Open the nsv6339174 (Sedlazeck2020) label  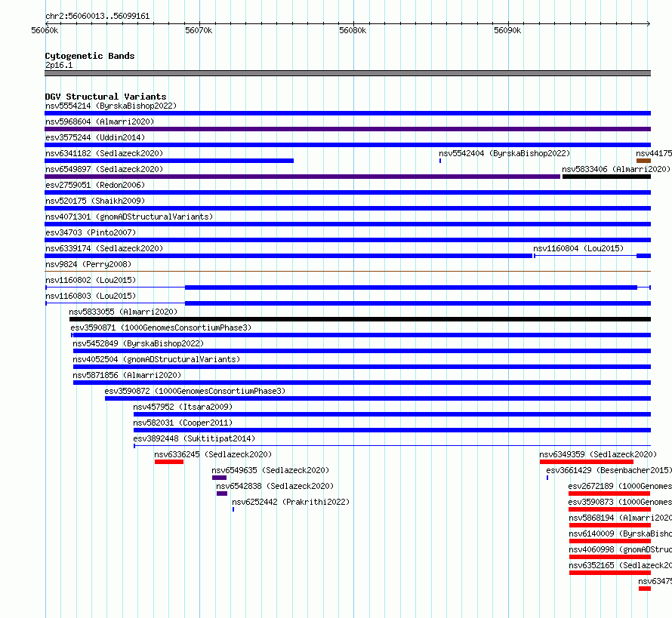[x=104, y=248]
